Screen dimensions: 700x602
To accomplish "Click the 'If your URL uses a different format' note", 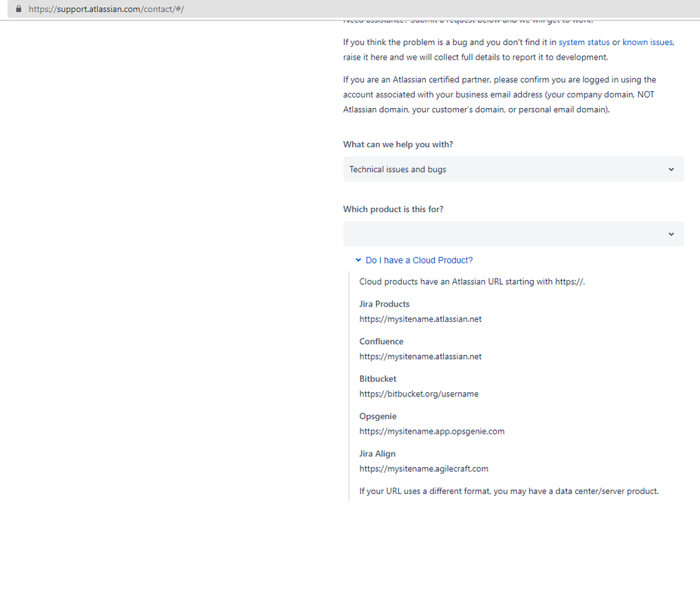I will (x=509, y=491).
